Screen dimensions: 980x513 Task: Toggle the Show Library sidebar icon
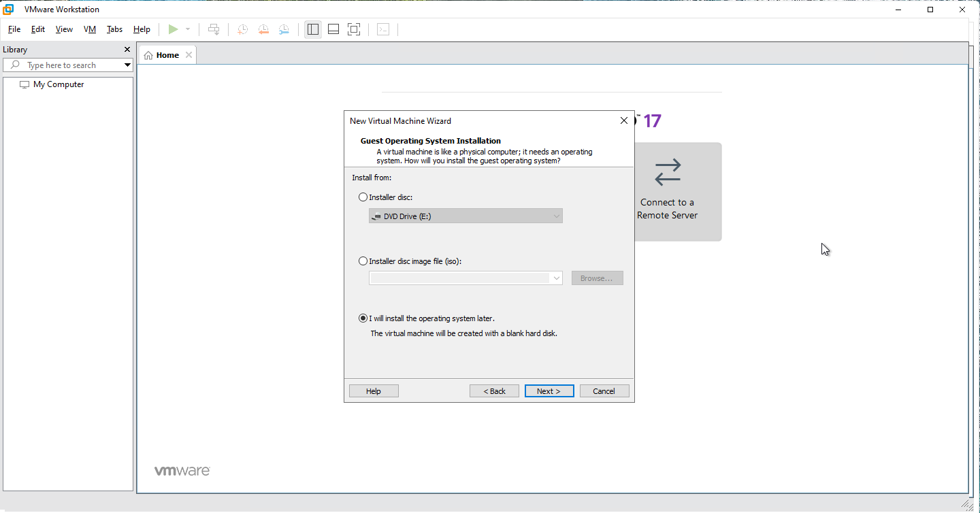point(313,29)
